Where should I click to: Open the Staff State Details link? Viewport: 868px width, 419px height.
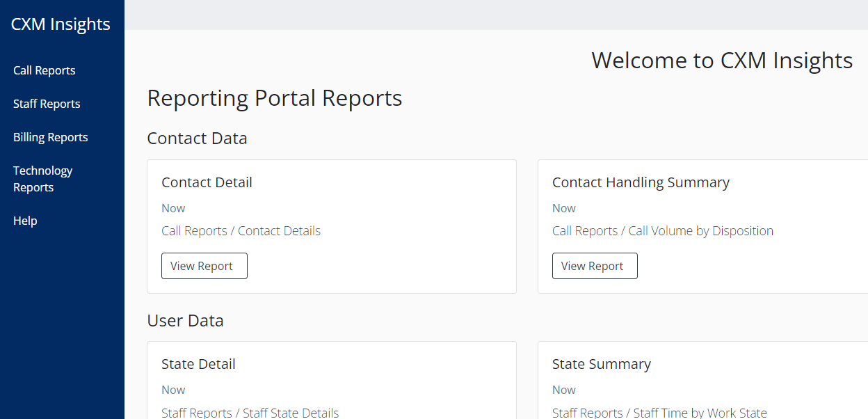(x=291, y=413)
